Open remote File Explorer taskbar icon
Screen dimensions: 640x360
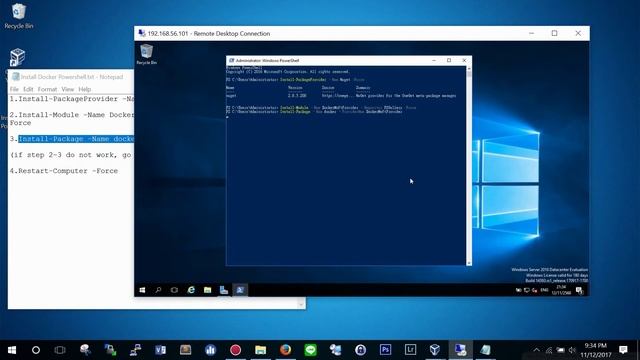pyautogui.click(x=207, y=290)
